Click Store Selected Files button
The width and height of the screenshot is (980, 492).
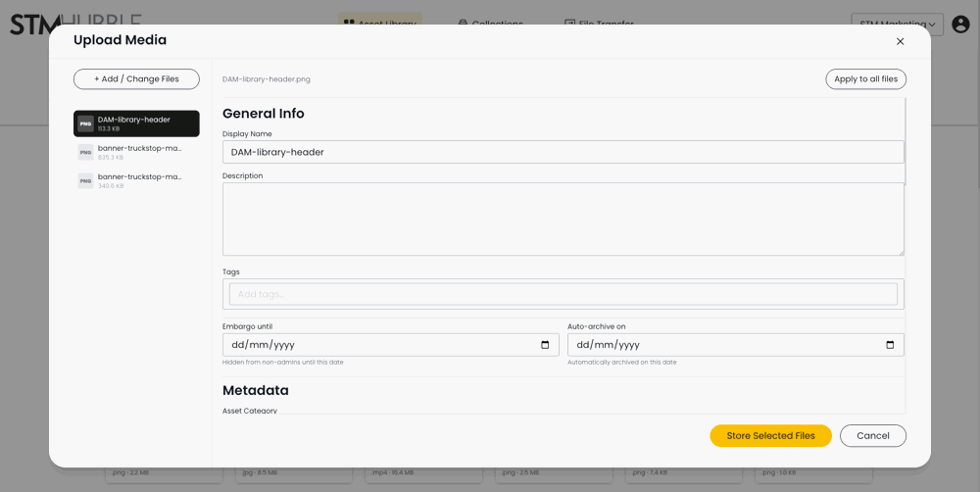point(770,436)
